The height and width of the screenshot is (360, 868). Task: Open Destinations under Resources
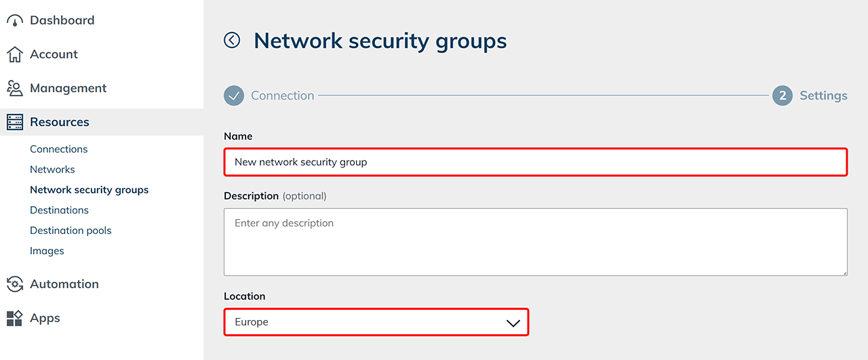coord(59,210)
